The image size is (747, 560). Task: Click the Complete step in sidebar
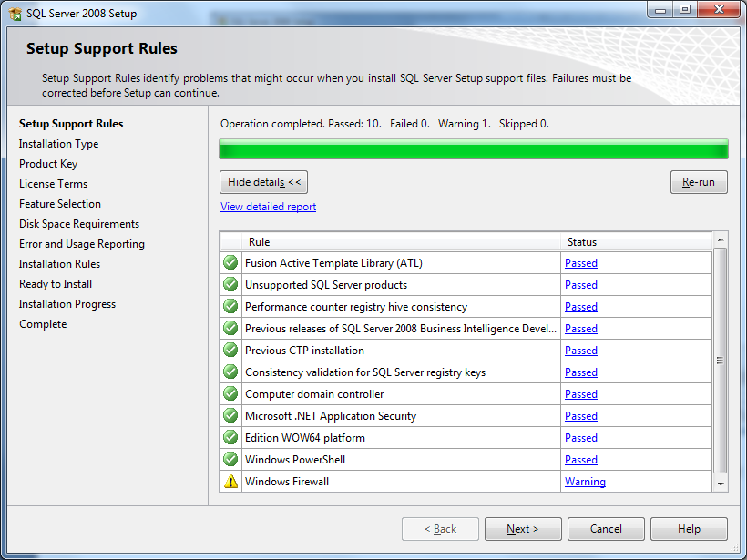(x=43, y=324)
